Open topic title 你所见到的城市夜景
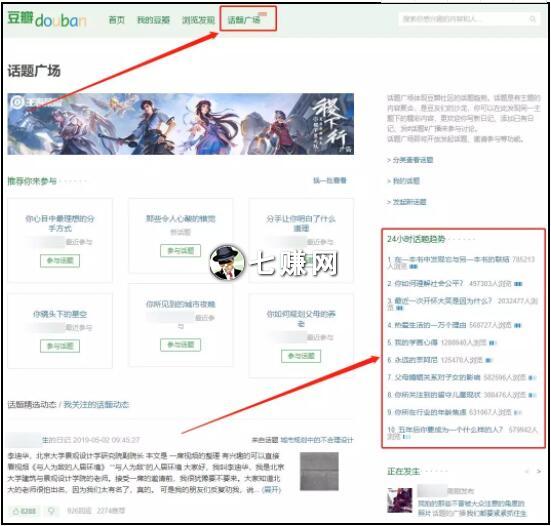 181,304
